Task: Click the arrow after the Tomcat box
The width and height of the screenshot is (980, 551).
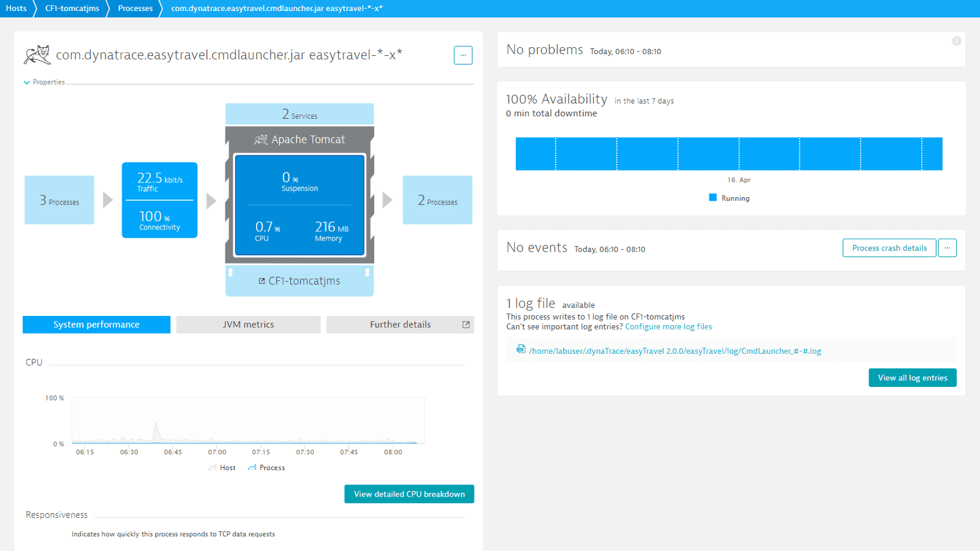Action: [387, 200]
